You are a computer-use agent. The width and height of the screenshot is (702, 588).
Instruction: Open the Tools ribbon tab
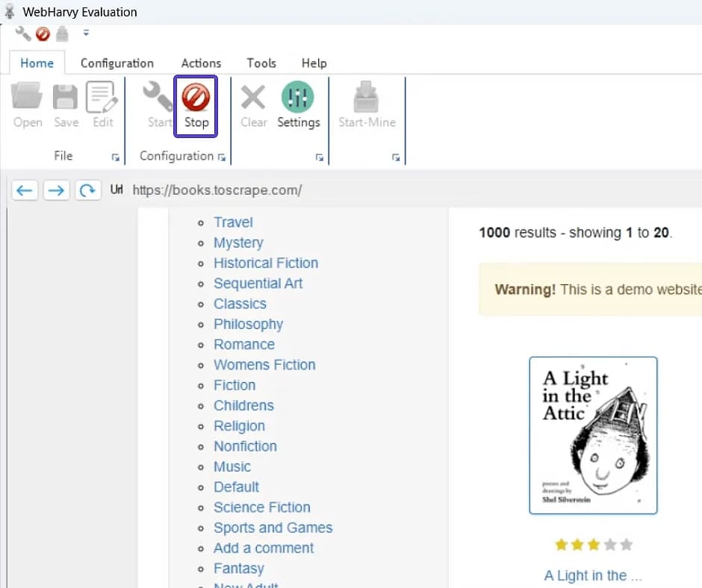coord(261,63)
